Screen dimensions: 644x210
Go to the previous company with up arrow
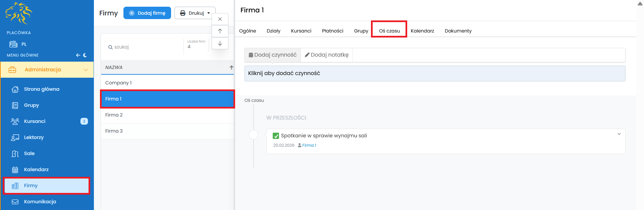(x=220, y=31)
